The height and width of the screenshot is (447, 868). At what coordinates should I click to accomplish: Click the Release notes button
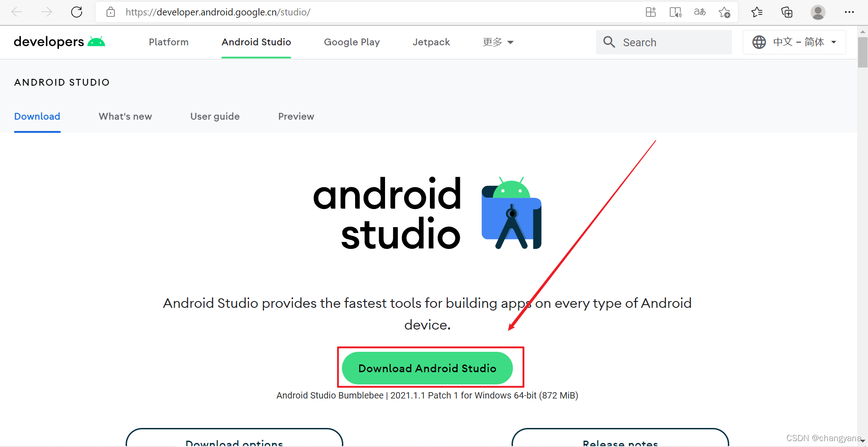(x=620, y=438)
